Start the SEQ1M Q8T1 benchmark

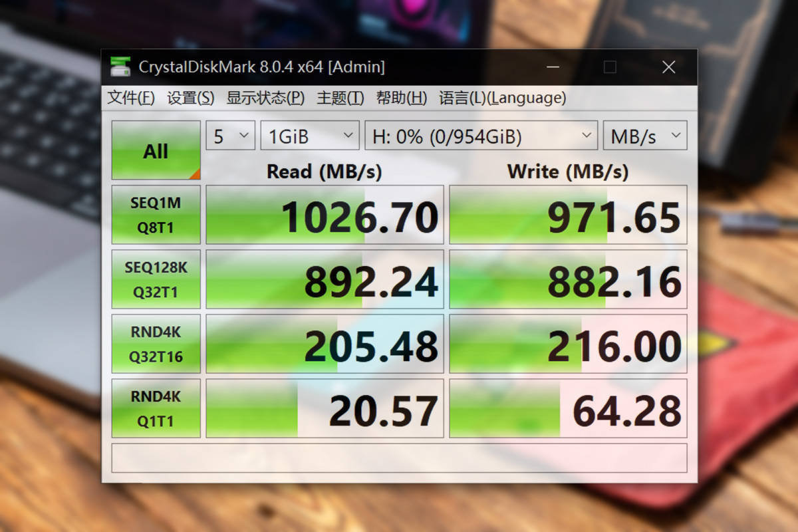[156, 214]
